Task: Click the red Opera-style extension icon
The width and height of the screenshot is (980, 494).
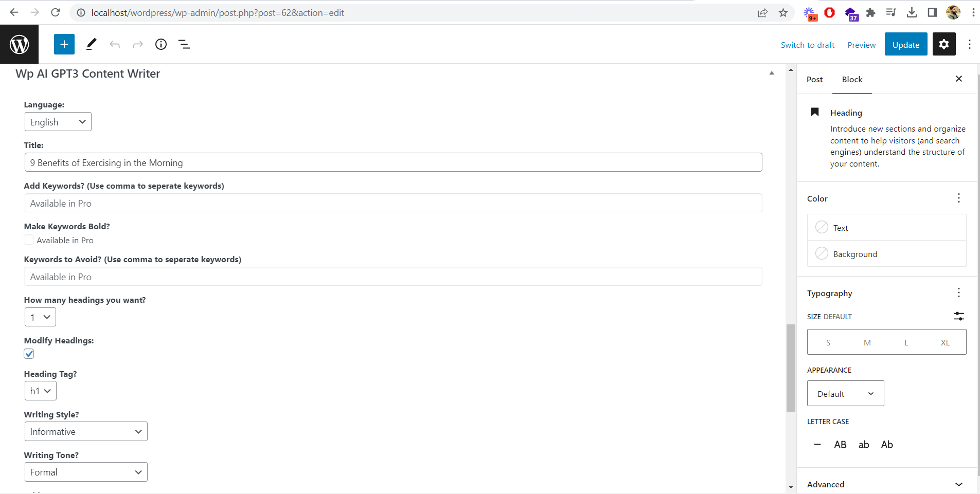Action: click(x=829, y=13)
